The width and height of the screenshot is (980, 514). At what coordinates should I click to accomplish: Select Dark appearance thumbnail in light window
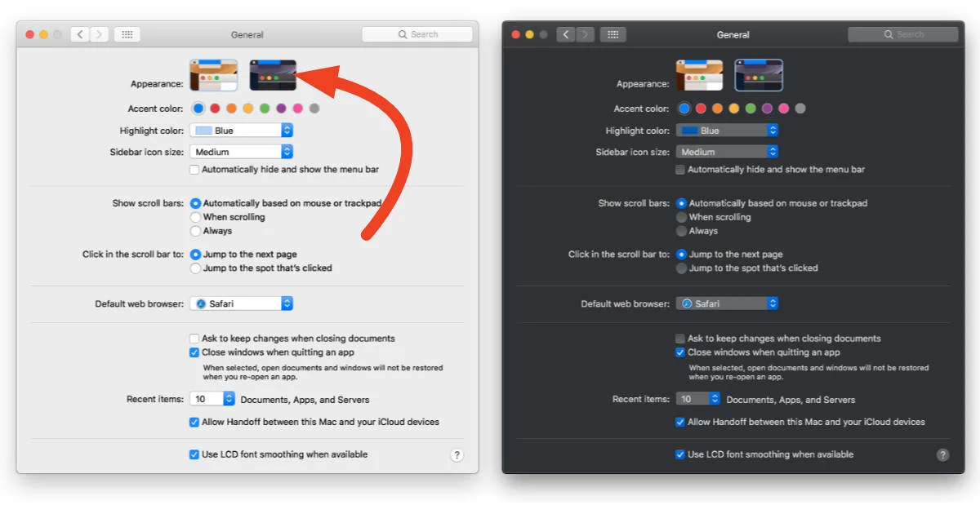tap(273, 75)
